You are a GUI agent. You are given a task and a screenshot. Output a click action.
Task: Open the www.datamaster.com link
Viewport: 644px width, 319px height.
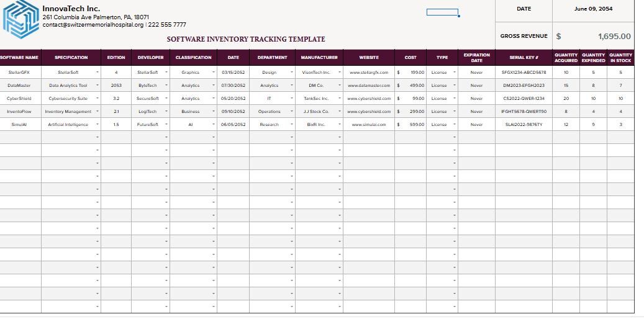coord(369,86)
